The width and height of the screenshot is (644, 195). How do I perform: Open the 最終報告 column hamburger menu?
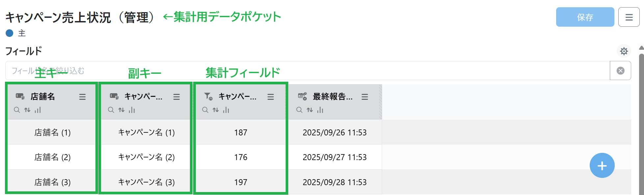click(365, 97)
